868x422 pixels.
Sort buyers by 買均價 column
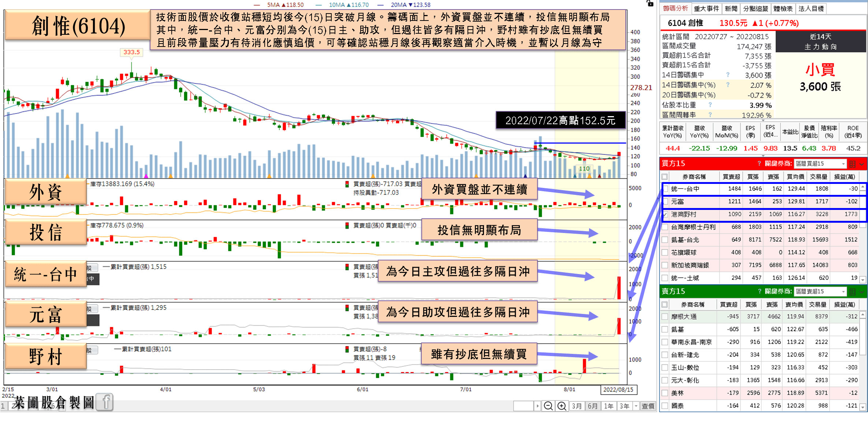(796, 177)
